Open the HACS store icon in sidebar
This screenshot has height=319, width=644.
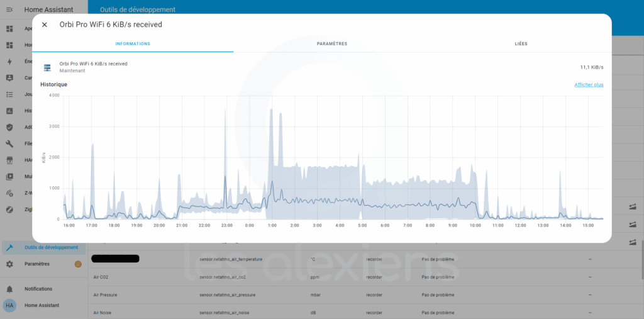tap(10, 160)
